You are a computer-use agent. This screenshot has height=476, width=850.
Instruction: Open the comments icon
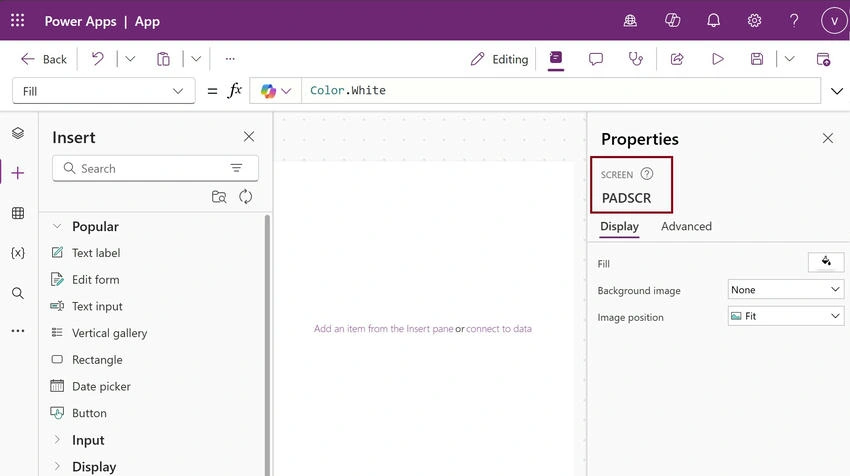click(x=596, y=59)
